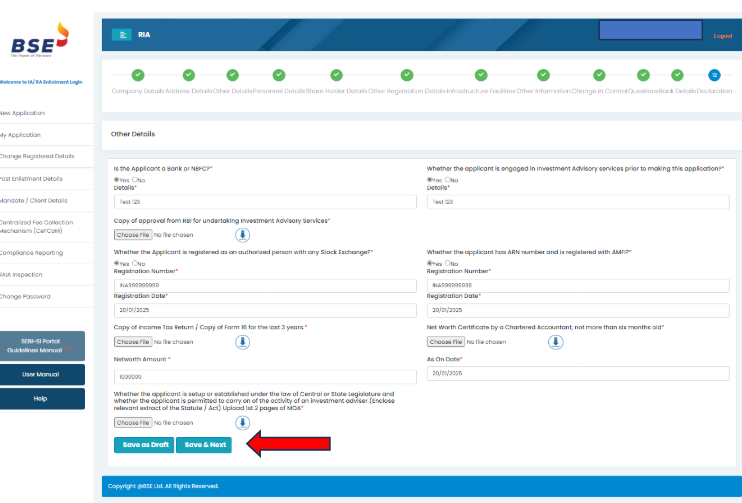Open the Compliance Reporting menu item
The width and height of the screenshot is (742, 503).
click(32, 253)
